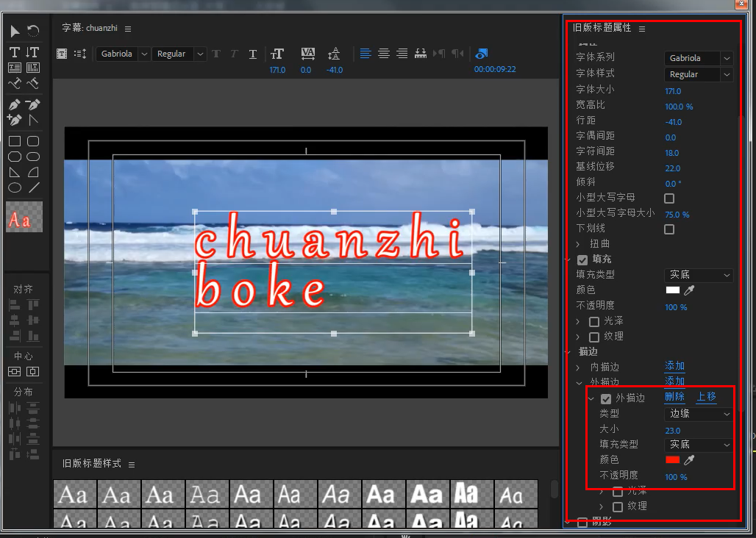Viewport: 756px width, 538px height.
Task: Select the Wedge shape tool
Action: 15,172
